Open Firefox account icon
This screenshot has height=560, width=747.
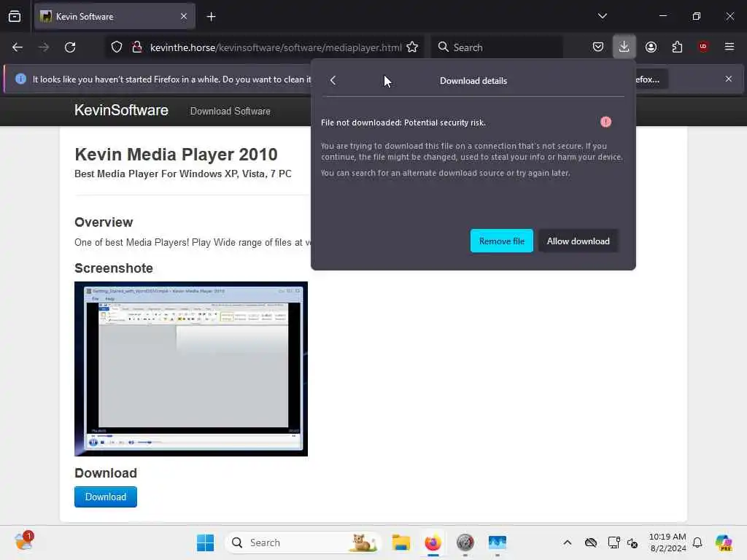pos(651,47)
